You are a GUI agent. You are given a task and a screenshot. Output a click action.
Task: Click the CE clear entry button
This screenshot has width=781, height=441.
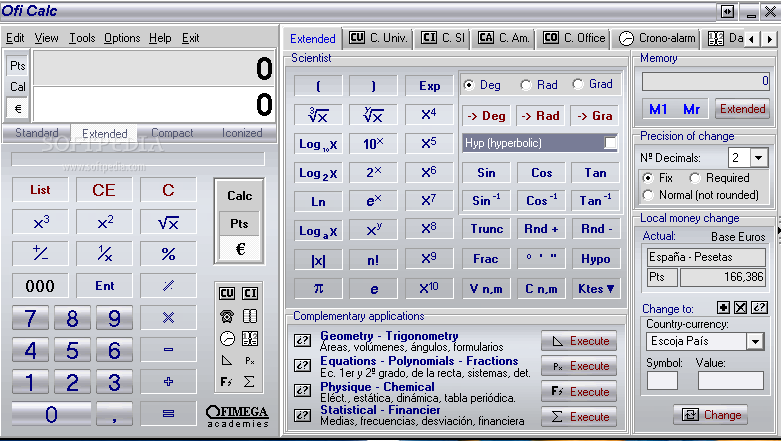(105, 190)
